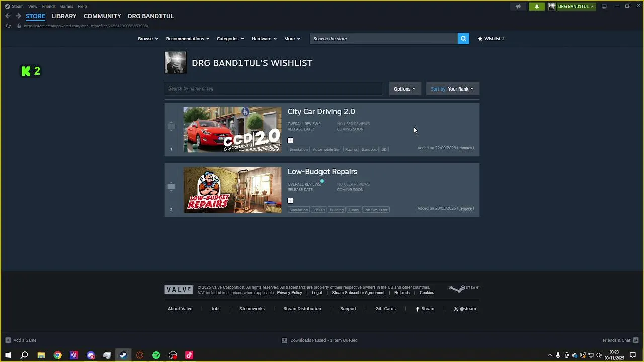Open the Steamworks footer link

(252, 309)
